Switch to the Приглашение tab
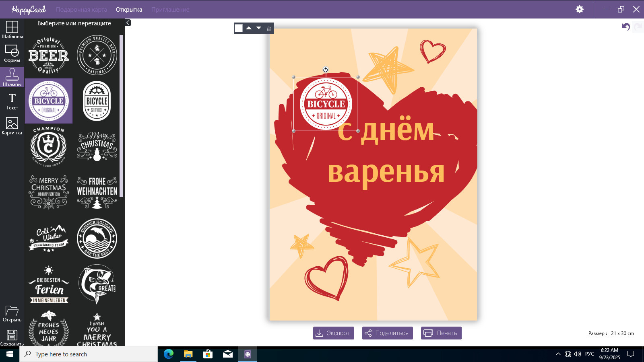 [x=170, y=10]
